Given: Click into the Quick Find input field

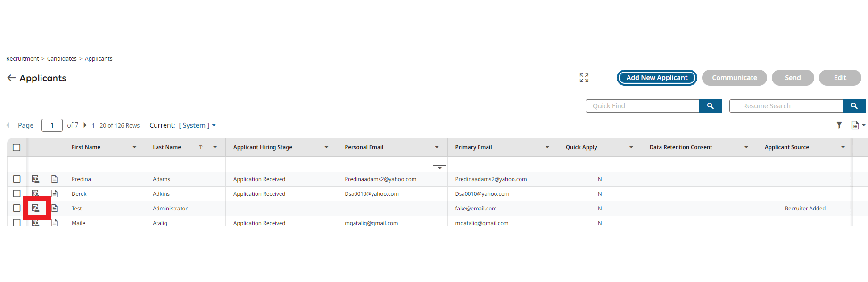Looking at the screenshot, I should click(x=642, y=106).
